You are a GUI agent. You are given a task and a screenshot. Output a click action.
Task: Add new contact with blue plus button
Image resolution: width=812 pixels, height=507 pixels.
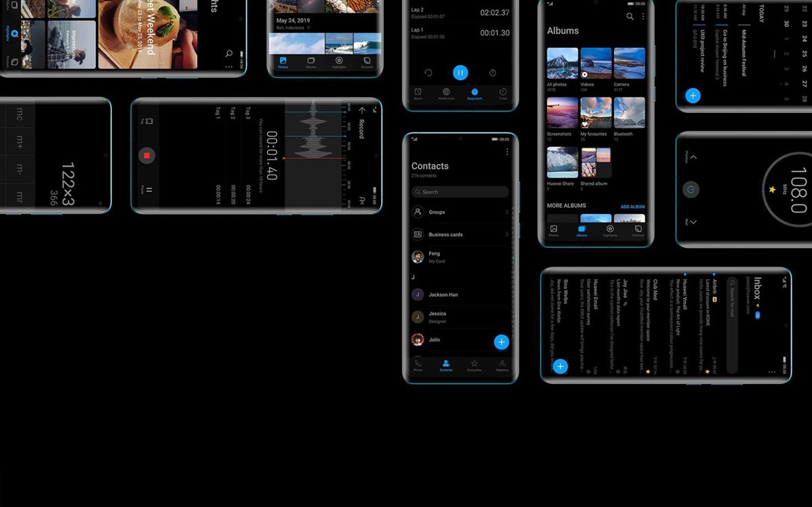pyautogui.click(x=501, y=342)
